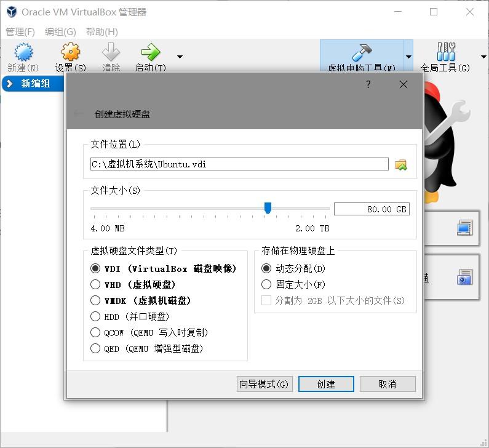Expand the Start (启动) button dropdown arrow
489x448 pixels.
coord(180,57)
